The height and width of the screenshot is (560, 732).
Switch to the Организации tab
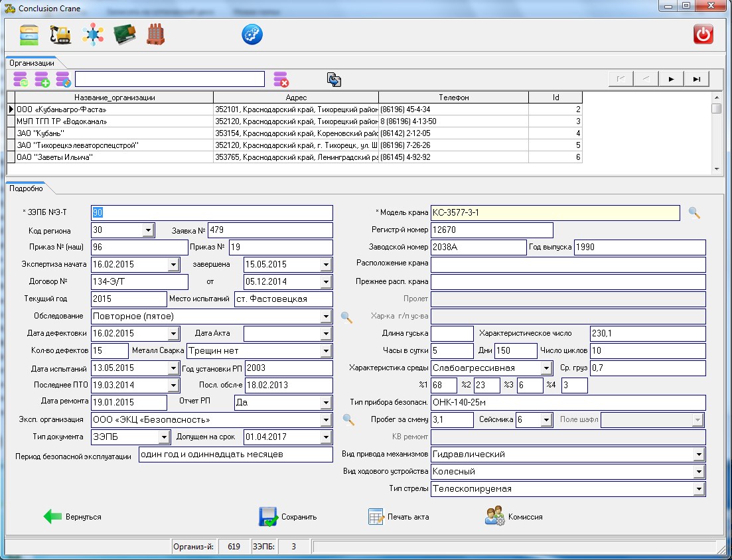pyautogui.click(x=31, y=62)
